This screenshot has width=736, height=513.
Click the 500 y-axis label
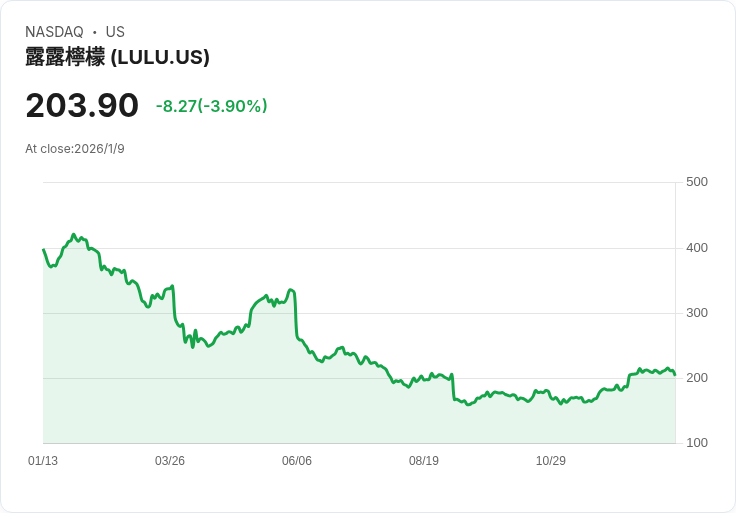pos(697,182)
